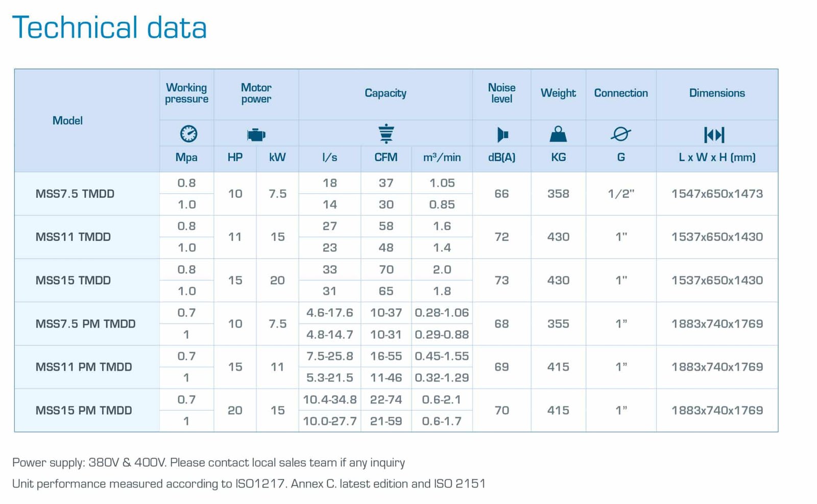The image size is (817, 504).
Task: Select the ISO1217 unit performance footnote
Action: pyautogui.click(x=249, y=484)
